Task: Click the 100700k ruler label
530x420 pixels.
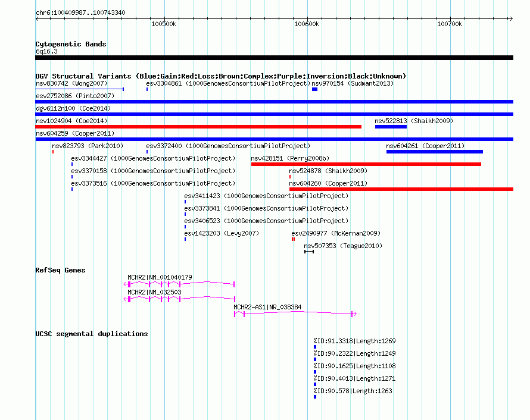Action: pos(450,24)
